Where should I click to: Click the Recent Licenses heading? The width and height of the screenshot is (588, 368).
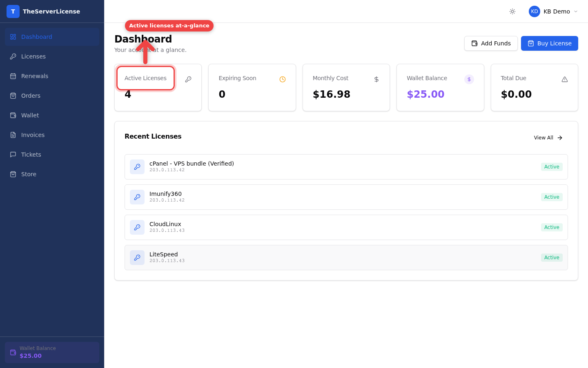point(153,137)
